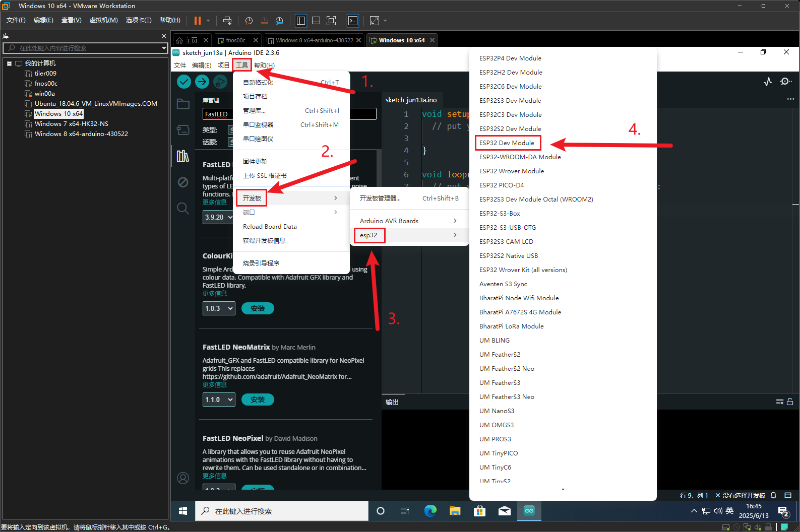
Task: Click the VMware suspend pause icon
Action: 198,21
